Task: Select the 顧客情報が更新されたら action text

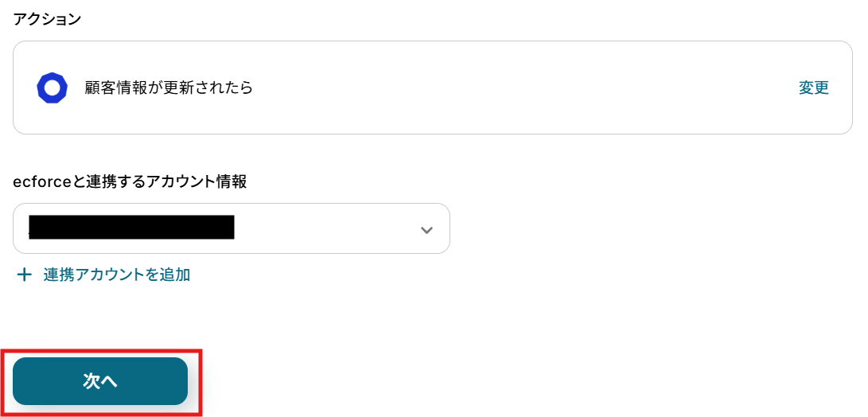Action: (169, 88)
